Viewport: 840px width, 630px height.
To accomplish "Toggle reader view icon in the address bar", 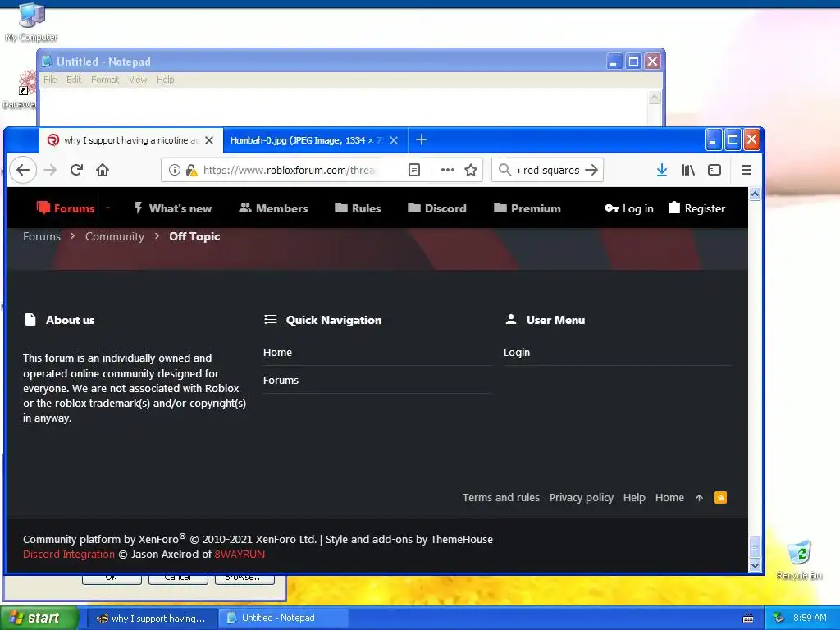I will (x=414, y=170).
